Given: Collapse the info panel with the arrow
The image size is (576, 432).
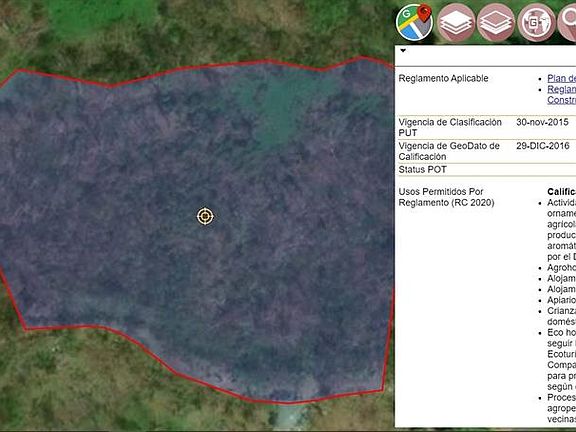Looking at the screenshot, I should [403, 51].
